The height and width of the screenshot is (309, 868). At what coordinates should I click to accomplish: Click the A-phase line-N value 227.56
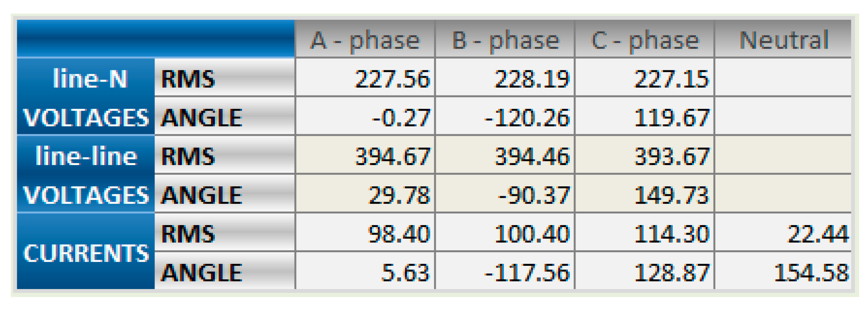coord(392,79)
